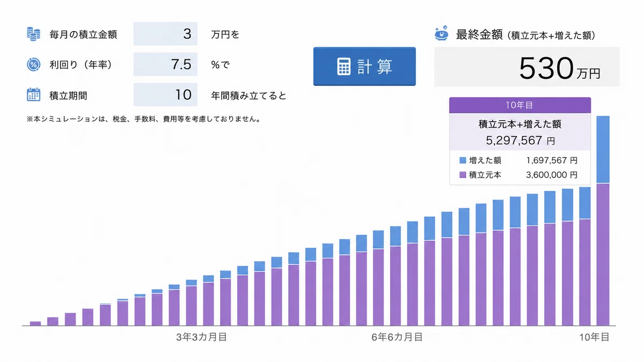Click the 毎月の積立金額 label

coord(83,35)
